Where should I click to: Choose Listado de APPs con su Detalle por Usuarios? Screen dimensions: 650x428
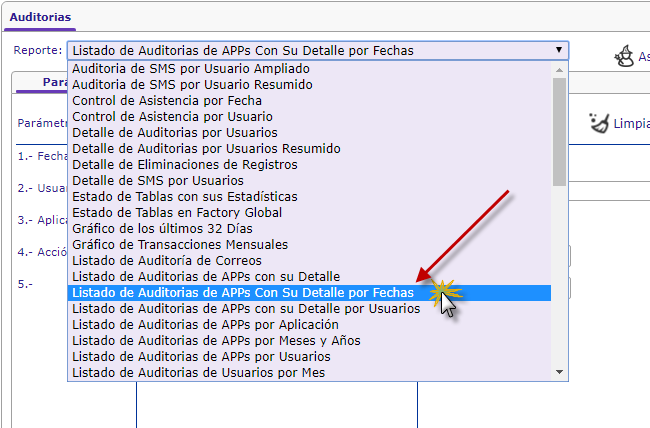pos(309,309)
